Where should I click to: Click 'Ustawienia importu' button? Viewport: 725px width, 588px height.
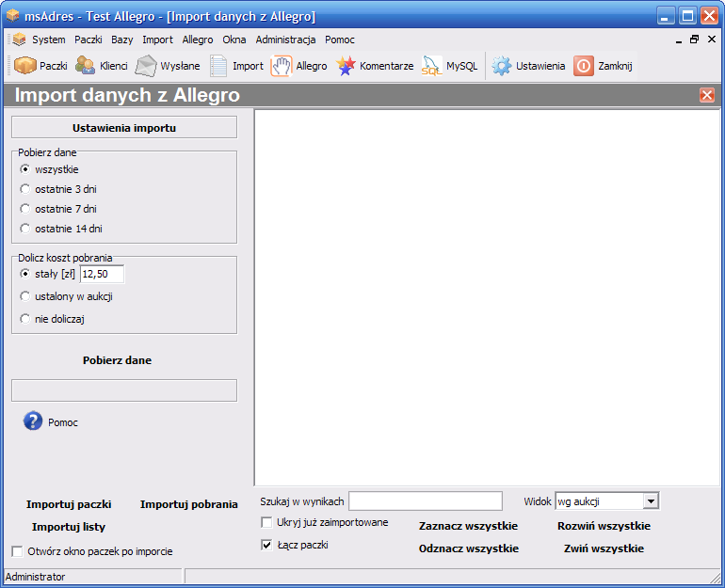coord(124,128)
